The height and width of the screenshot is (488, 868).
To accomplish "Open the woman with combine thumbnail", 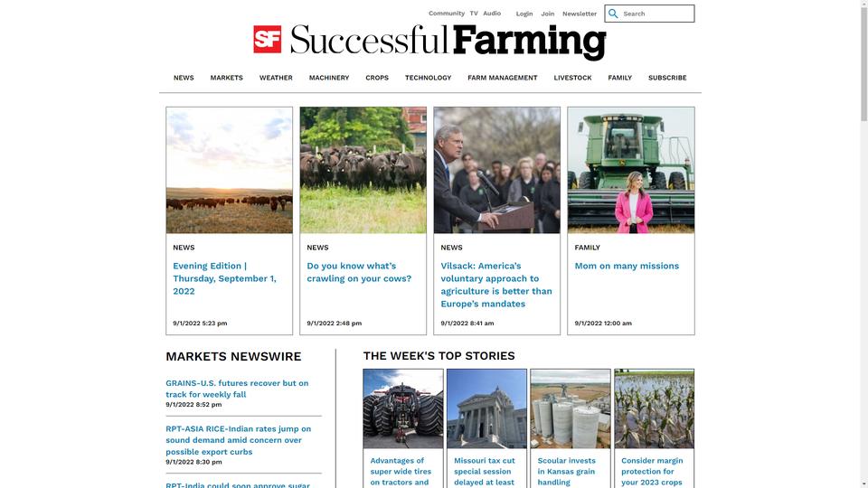I will coord(631,171).
